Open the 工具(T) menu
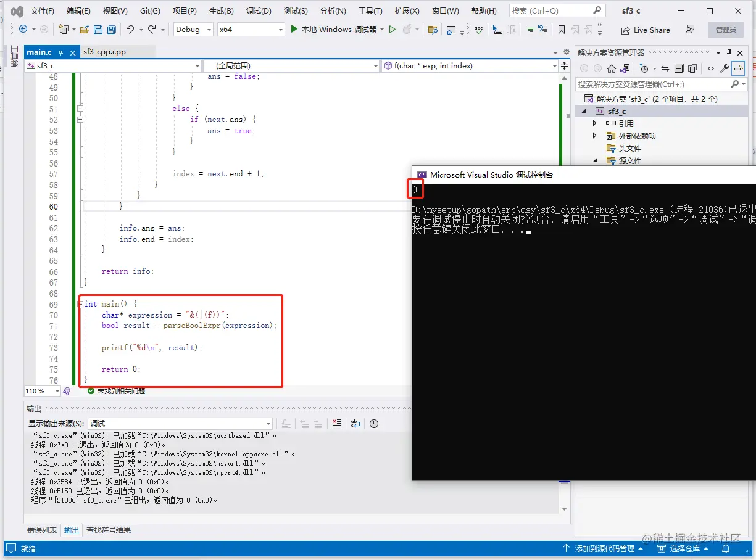Image resolution: width=756 pixels, height=560 pixels. click(370, 11)
